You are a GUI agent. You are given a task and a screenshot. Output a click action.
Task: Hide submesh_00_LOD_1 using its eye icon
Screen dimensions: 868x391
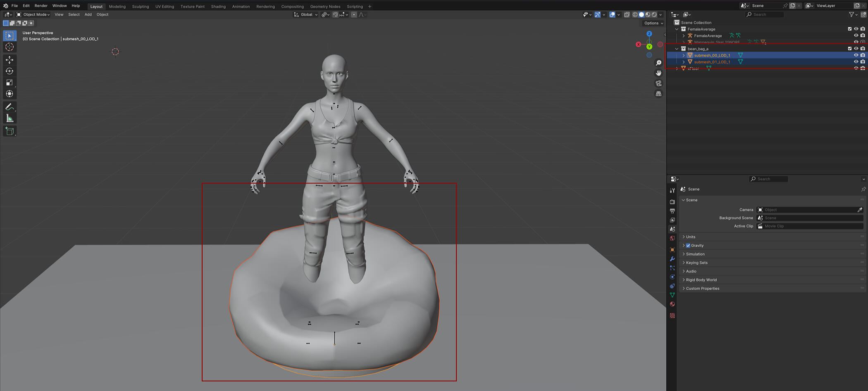[856, 55]
